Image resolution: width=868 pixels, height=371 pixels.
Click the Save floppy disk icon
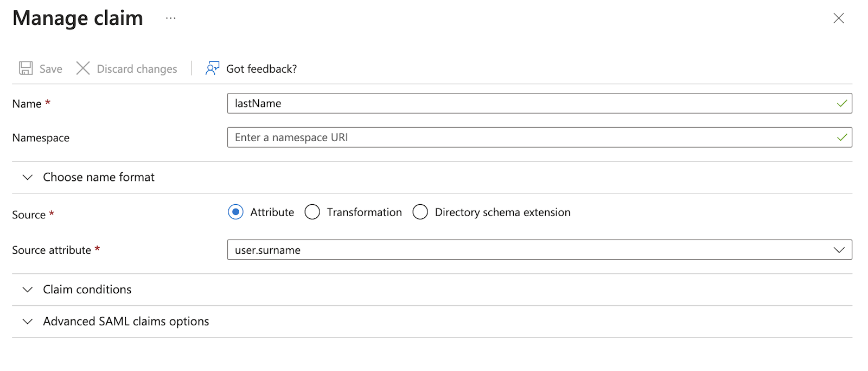25,68
